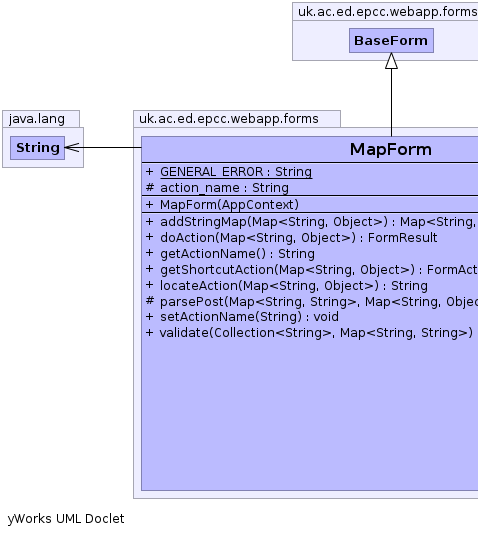Click the package tab above BaseForm
478x536 pixels.
tap(385, 12)
